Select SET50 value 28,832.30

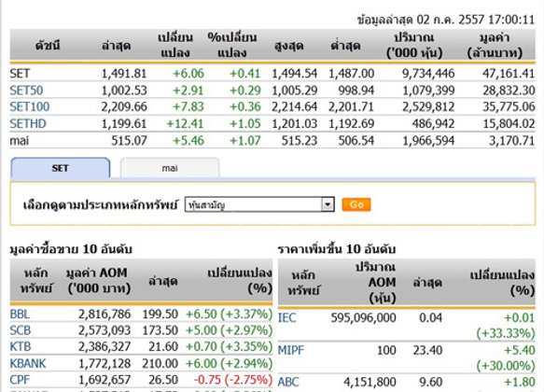click(x=509, y=91)
